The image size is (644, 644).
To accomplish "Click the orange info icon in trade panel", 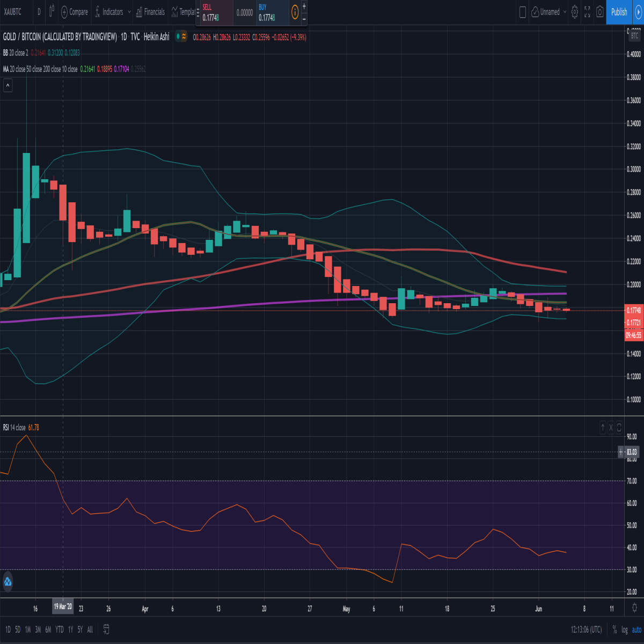I will 295,12.
